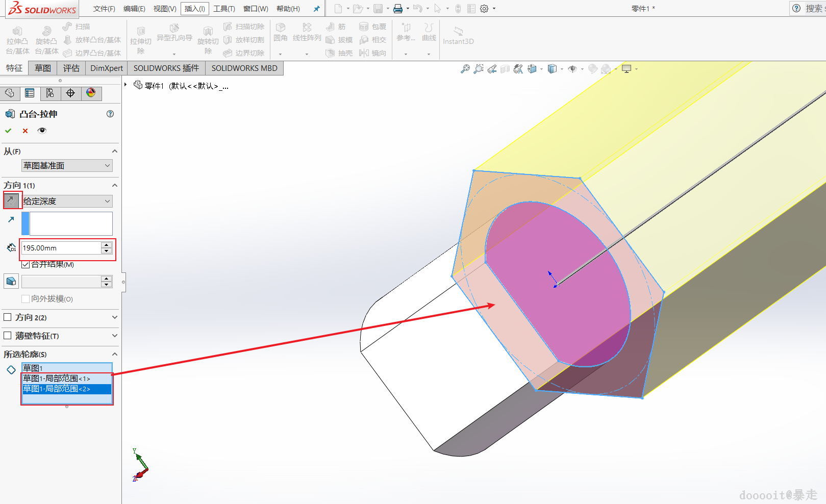Open the ConfigurationManager panel tab
Image resolution: width=826 pixels, height=504 pixels.
50,93
